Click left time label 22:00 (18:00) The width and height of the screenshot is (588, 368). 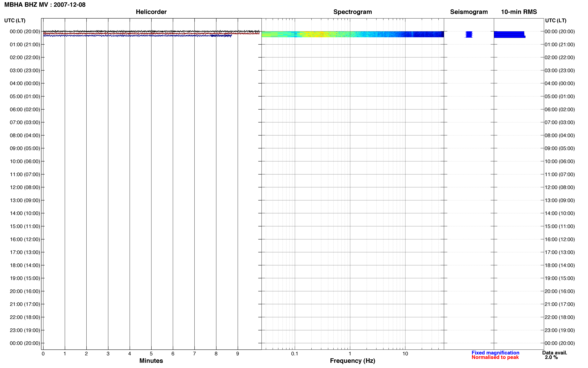click(25, 317)
